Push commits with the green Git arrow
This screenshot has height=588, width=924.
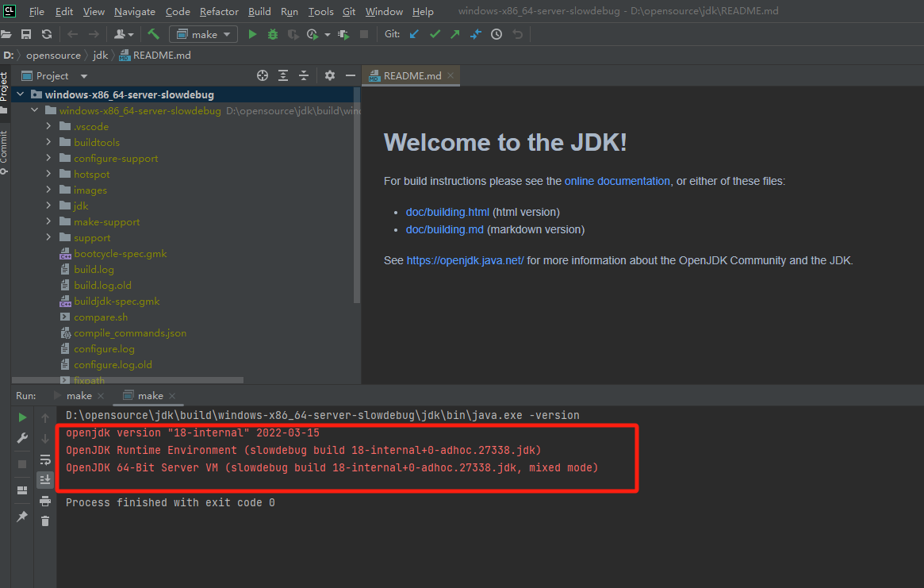pos(455,34)
